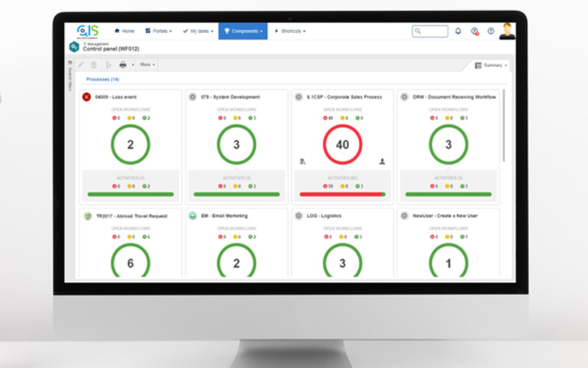Click the red Loss event process icon

pyautogui.click(x=87, y=96)
